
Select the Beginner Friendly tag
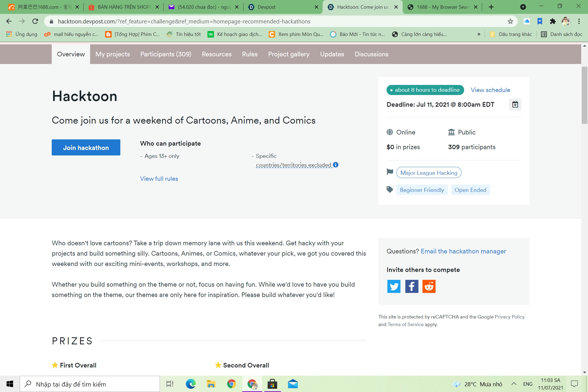pos(422,190)
